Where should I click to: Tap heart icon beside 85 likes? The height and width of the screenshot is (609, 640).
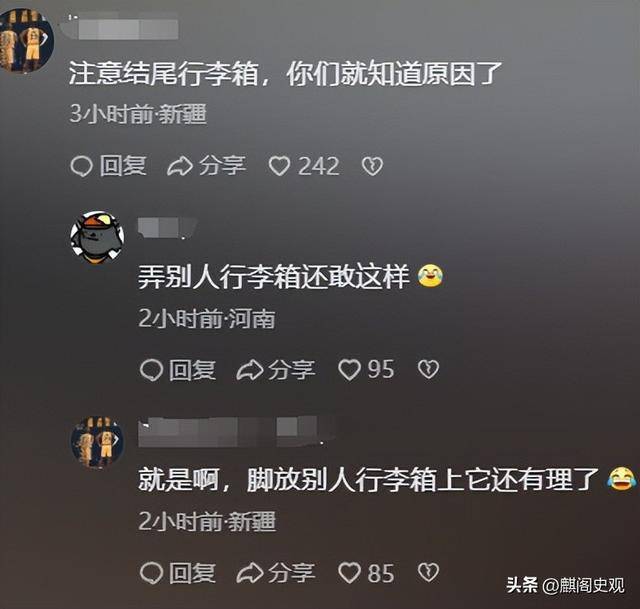coord(349,573)
